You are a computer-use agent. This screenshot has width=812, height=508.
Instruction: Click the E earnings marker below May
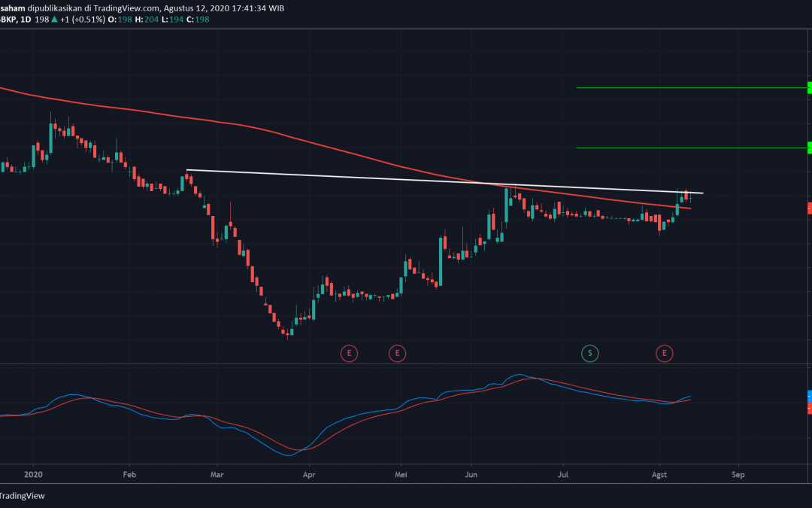pos(397,353)
